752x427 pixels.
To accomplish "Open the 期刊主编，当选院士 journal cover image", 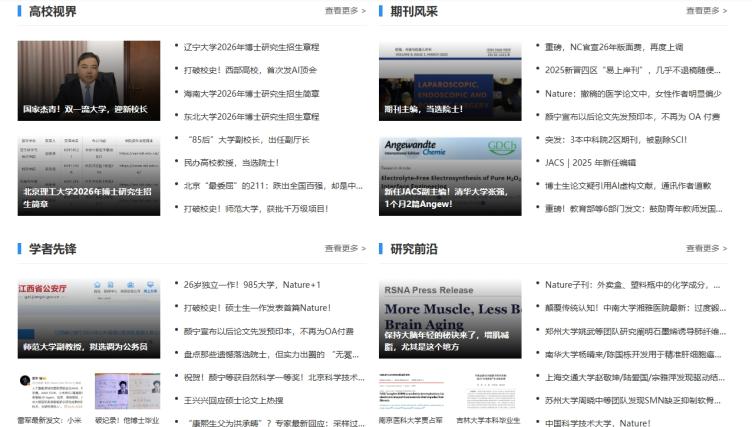I will click(x=449, y=81).
